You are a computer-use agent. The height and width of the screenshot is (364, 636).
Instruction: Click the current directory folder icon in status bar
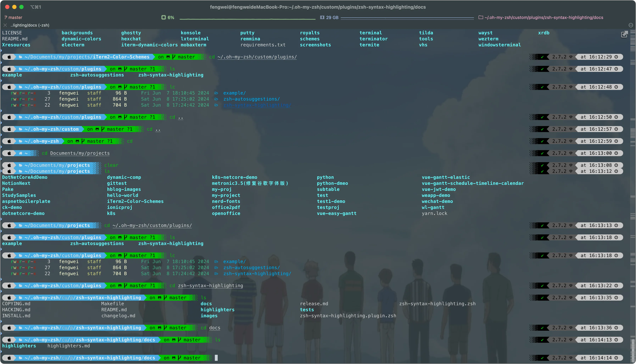pyautogui.click(x=481, y=17)
